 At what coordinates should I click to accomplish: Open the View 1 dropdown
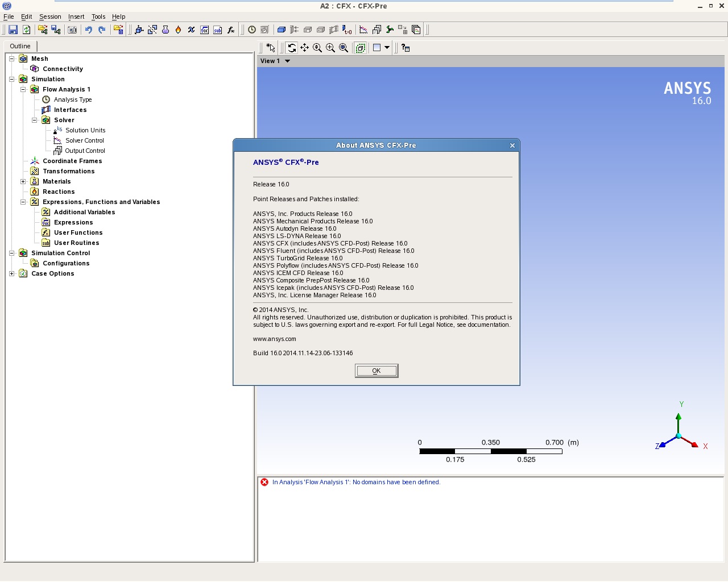(x=287, y=61)
